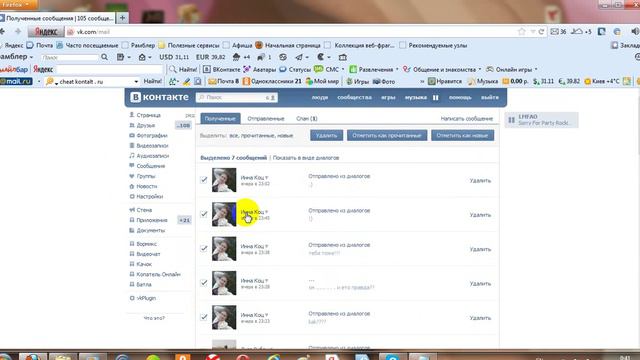Click the Mail.ru logo in the toolbar
This screenshot has height=360, width=640.
point(16,82)
